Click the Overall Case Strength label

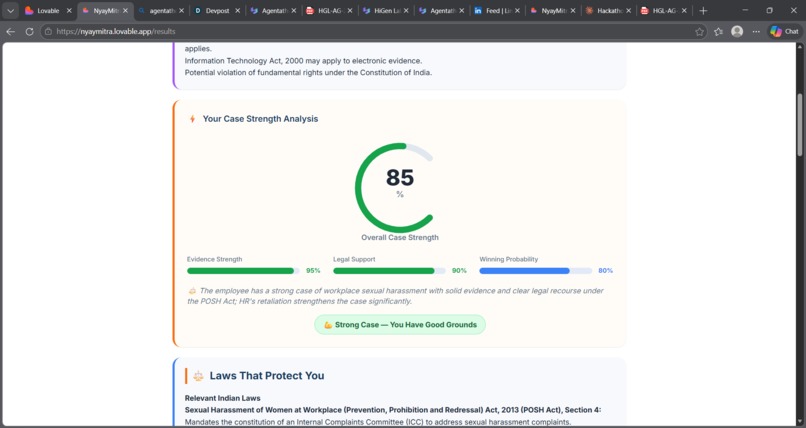(x=400, y=237)
